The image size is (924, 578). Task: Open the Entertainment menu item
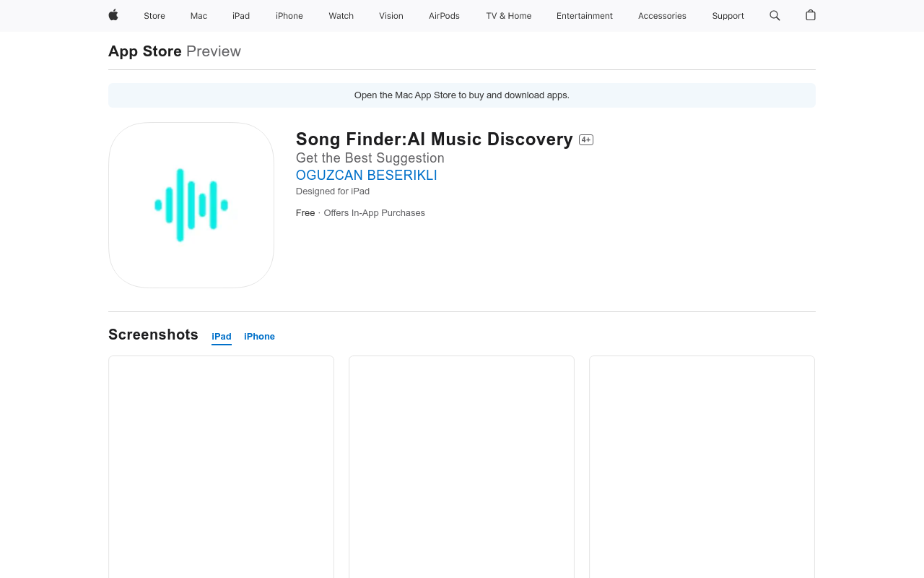coord(585,16)
